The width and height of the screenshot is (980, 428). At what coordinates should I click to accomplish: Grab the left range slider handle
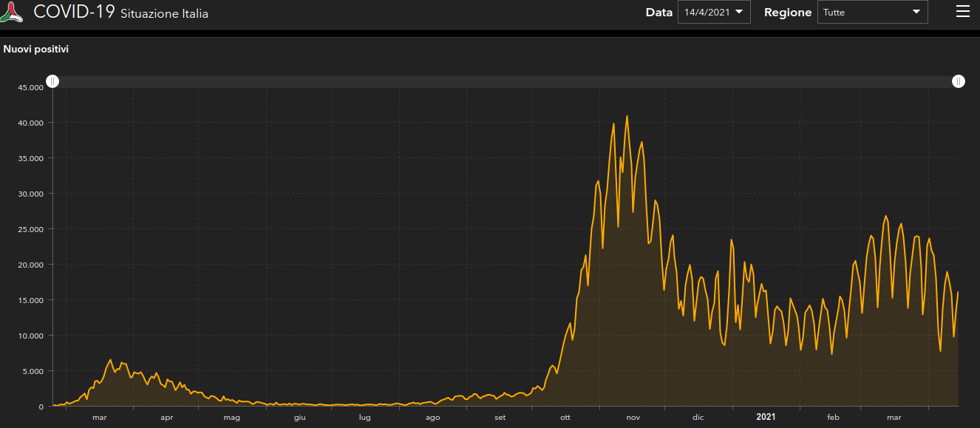tap(52, 81)
